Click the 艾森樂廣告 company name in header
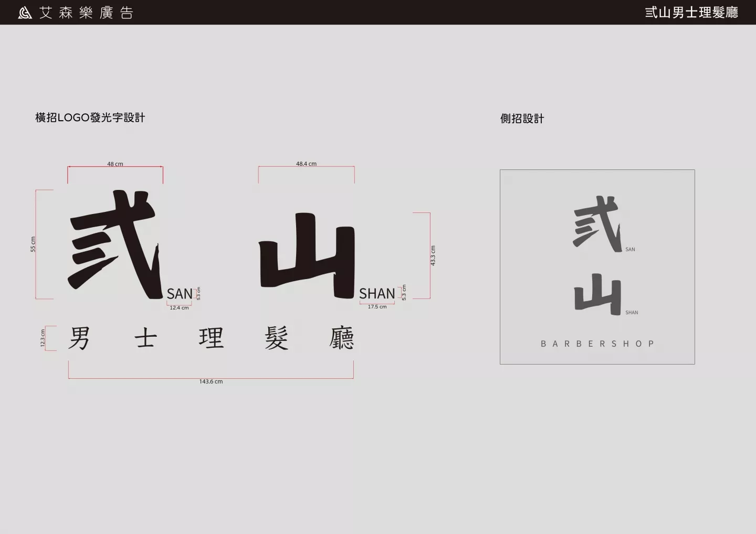Image resolution: width=756 pixels, height=534 pixels. click(87, 13)
